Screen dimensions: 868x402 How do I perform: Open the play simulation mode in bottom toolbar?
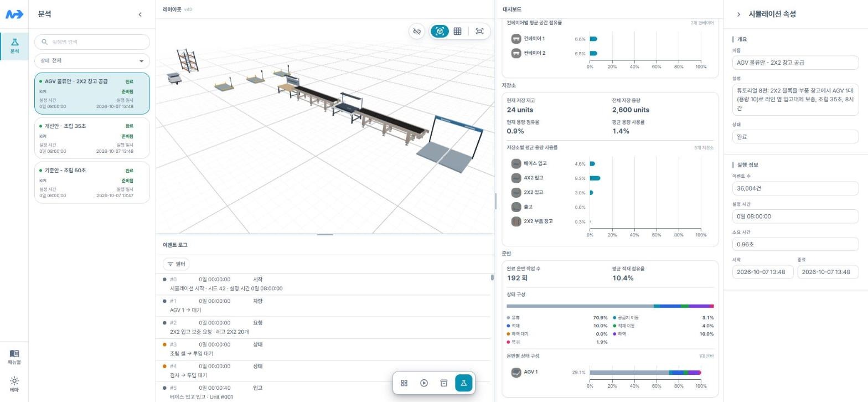tap(424, 383)
